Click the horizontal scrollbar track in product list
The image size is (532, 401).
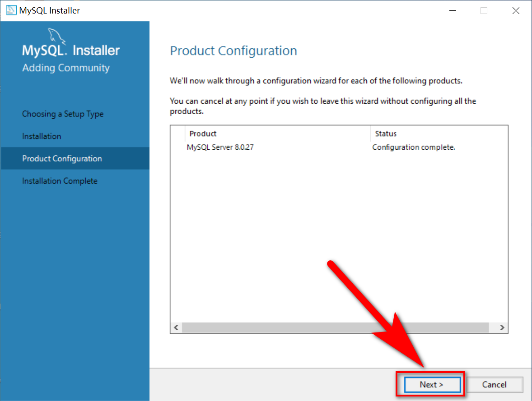coord(335,327)
